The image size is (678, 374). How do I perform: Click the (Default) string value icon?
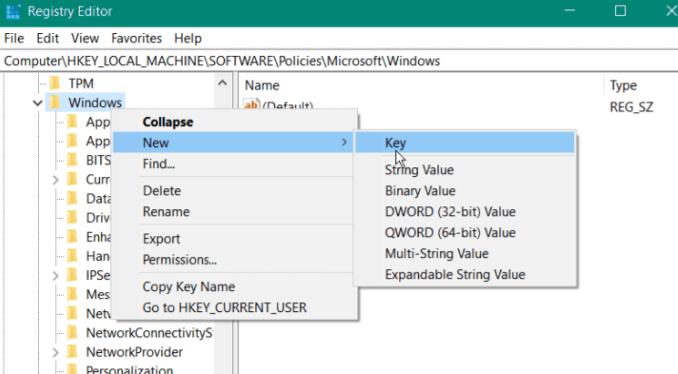[252, 105]
